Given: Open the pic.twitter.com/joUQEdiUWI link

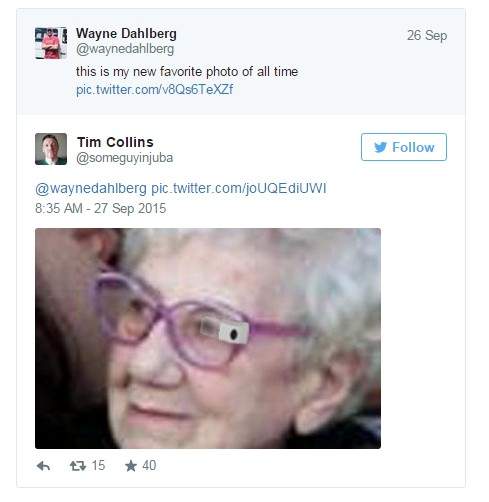Looking at the screenshot, I should 239,188.
